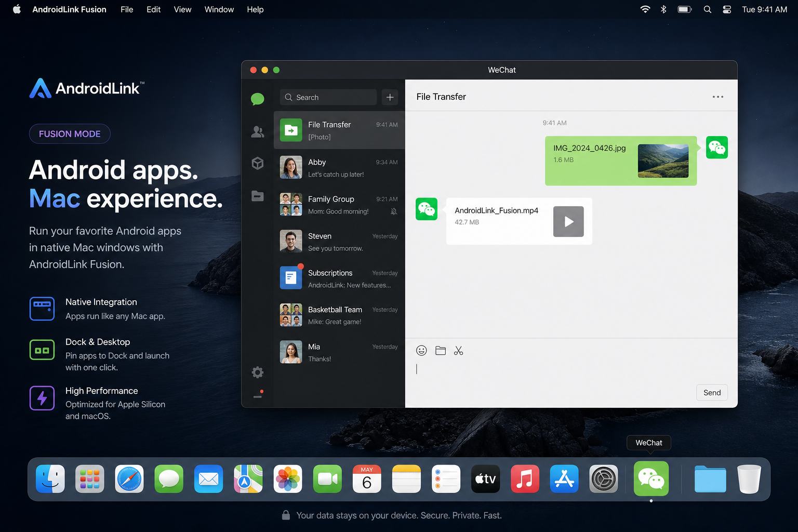Screen dimensions: 798x532
Task: Open WeChat settings gear icon
Action: [257, 372]
